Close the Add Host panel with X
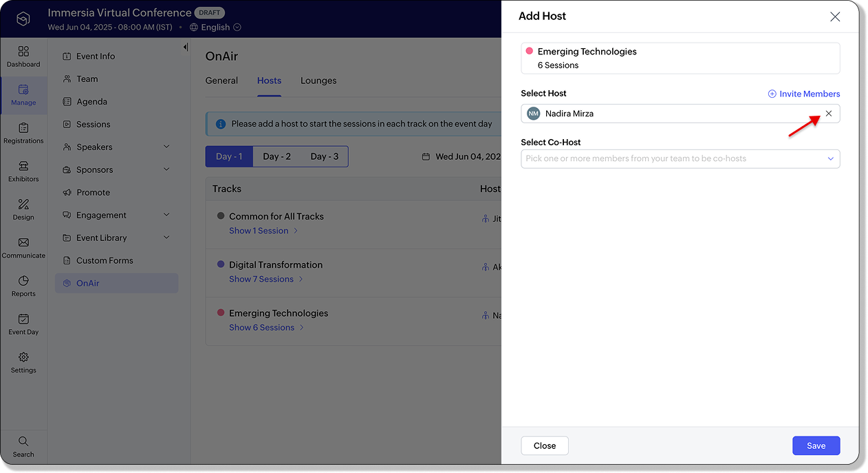The height and width of the screenshot is (473, 868). pos(835,17)
